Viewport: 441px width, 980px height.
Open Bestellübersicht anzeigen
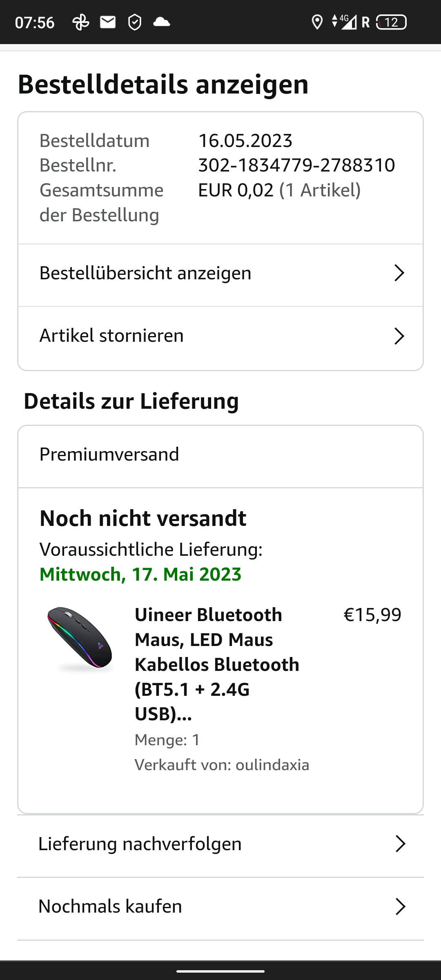145,273
